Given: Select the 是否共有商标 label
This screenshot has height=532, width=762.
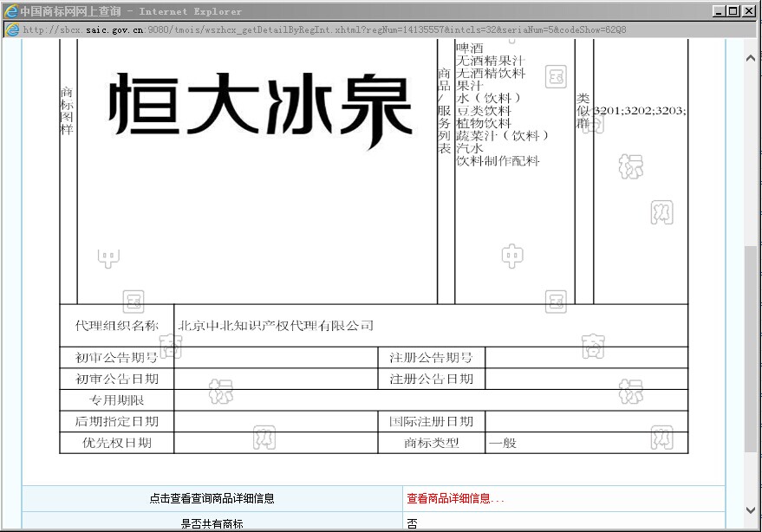Looking at the screenshot, I should click(x=212, y=523).
